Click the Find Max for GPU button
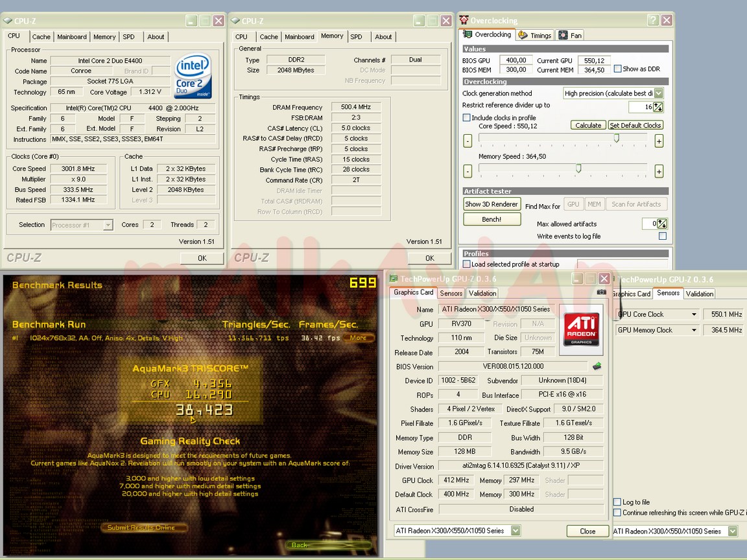The image size is (747, 560). coord(573,204)
